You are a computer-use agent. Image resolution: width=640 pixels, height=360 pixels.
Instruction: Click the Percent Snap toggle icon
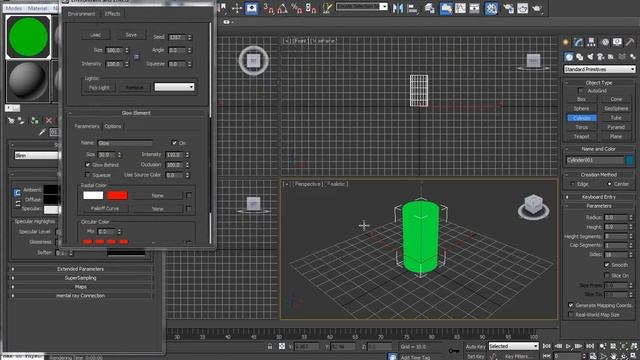click(x=296, y=8)
